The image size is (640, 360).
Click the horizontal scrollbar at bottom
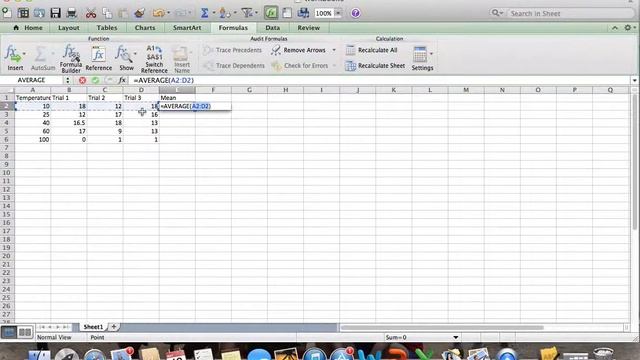tap(442, 327)
